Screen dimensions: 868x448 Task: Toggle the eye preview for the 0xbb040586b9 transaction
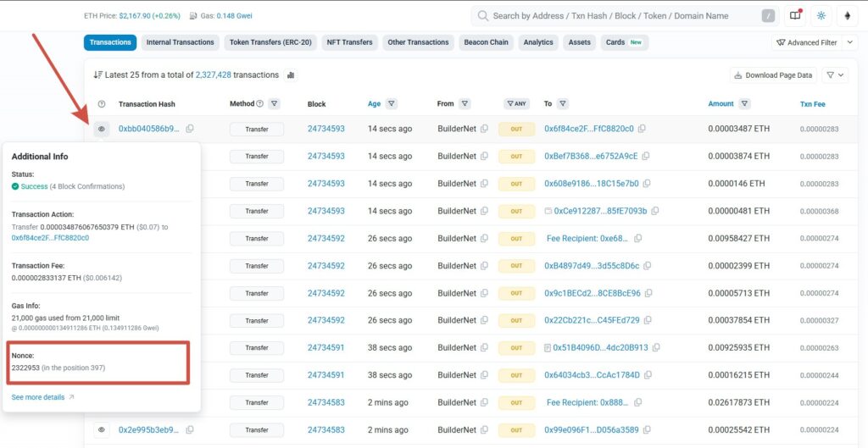pyautogui.click(x=102, y=129)
